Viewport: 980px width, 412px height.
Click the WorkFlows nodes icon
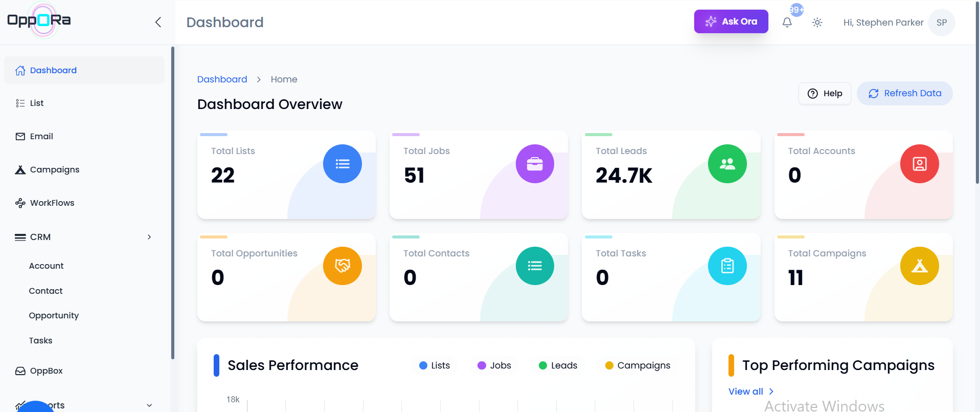pyautogui.click(x=20, y=203)
